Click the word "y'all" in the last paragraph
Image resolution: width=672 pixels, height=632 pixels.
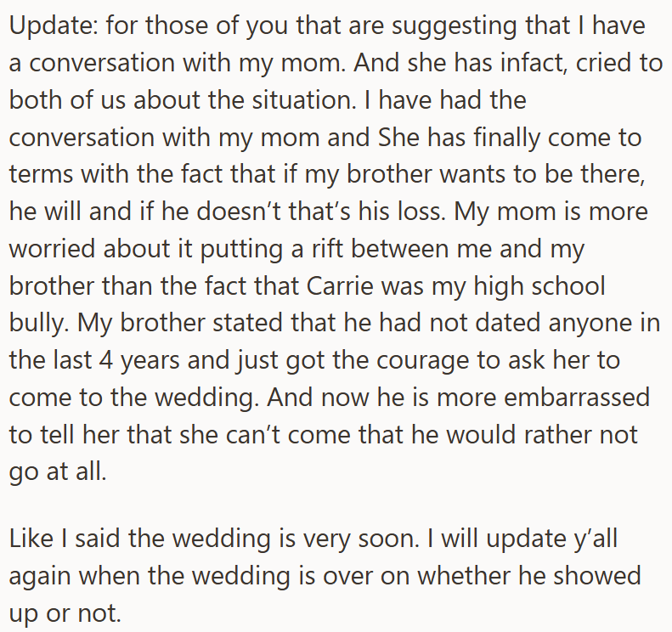[596, 539]
